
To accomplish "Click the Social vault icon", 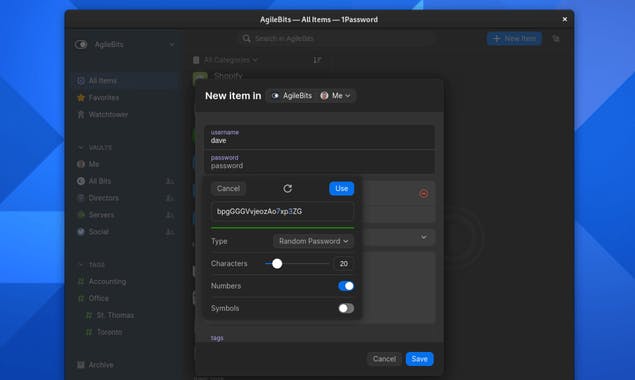I will [x=81, y=232].
